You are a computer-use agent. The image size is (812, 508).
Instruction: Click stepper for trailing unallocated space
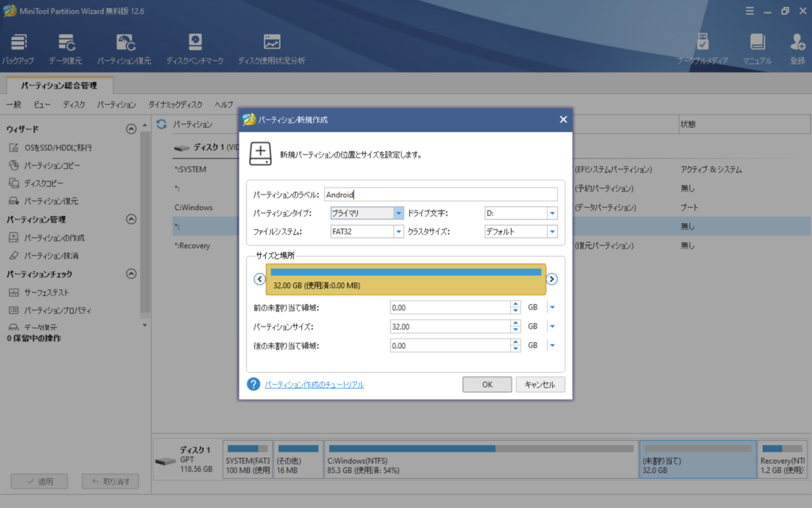coord(516,345)
